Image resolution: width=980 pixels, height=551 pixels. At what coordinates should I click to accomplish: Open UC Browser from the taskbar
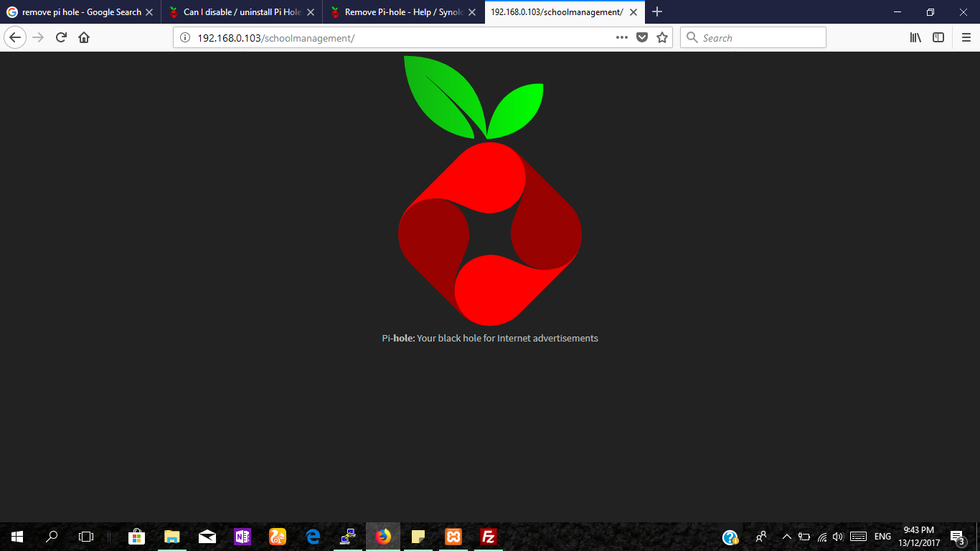click(x=278, y=537)
